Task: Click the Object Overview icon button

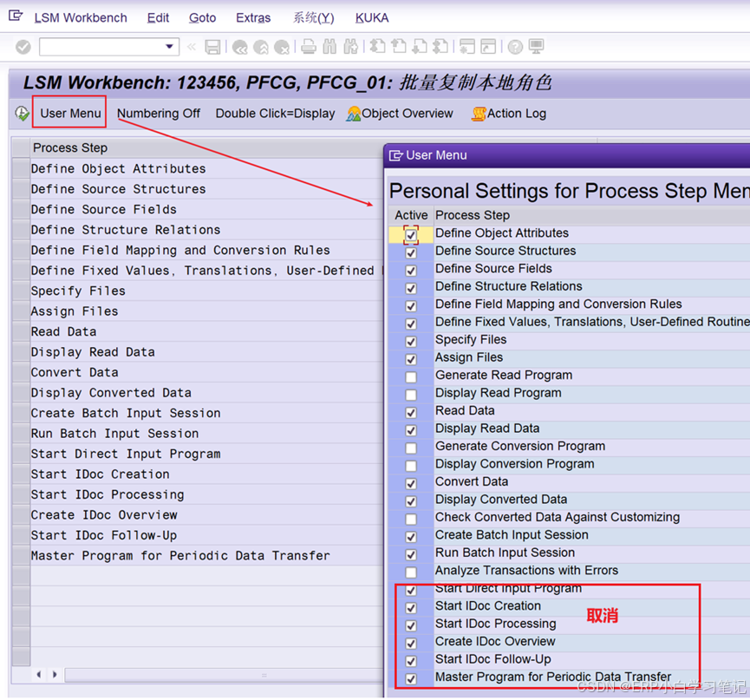Action: click(400, 114)
